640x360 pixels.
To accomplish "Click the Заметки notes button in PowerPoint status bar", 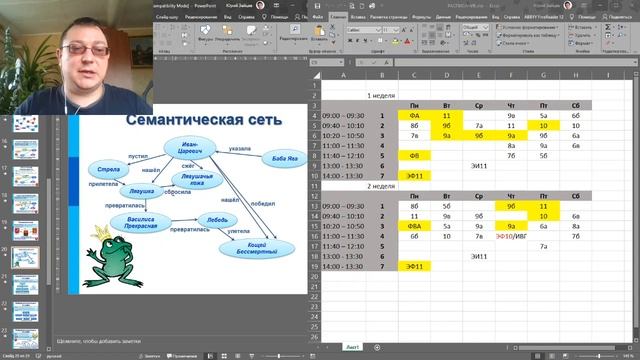I will pos(149,356).
